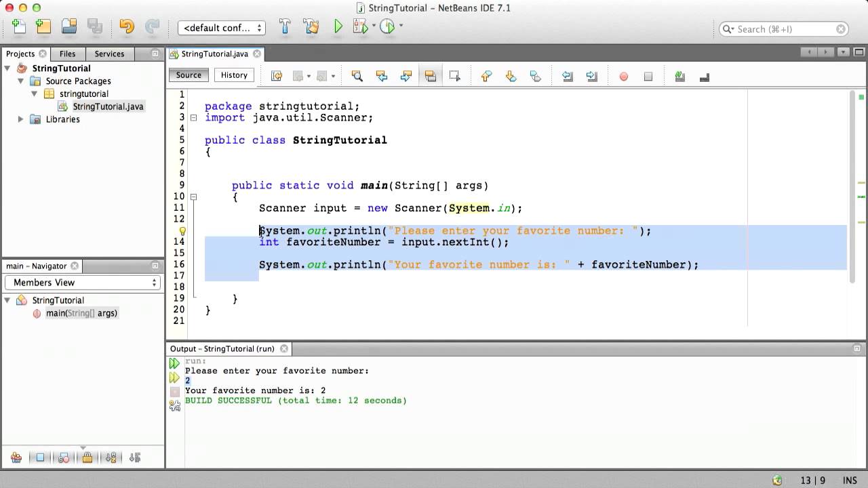The image size is (868, 488).
Task: Collapse the stringtutorial package node
Action: click(34, 94)
